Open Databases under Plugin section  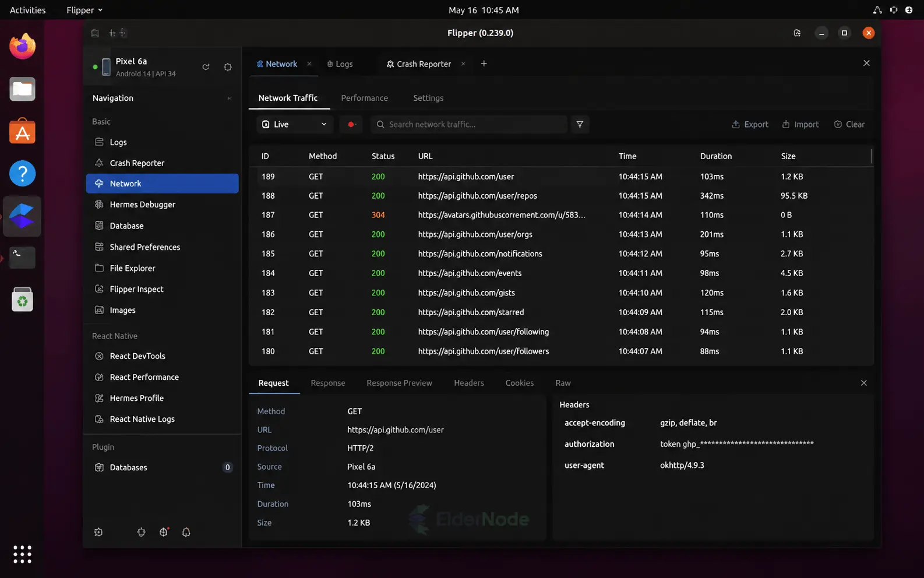pos(162,467)
